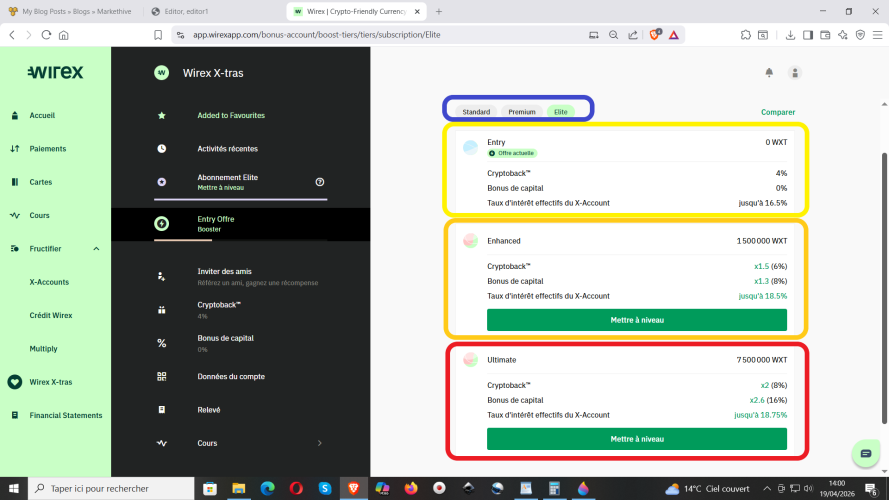
Task: Click the Brave Shields icon in address bar
Action: [x=655, y=34]
